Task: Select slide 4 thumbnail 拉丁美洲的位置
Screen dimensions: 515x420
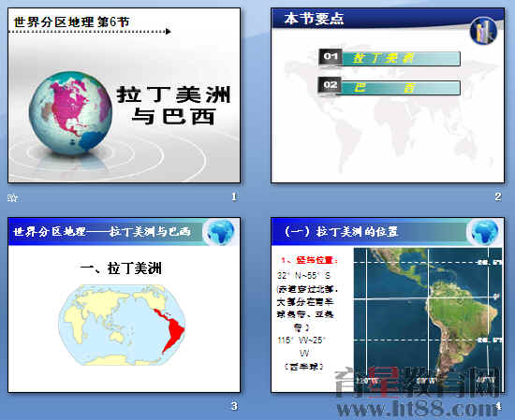Action: pos(388,305)
